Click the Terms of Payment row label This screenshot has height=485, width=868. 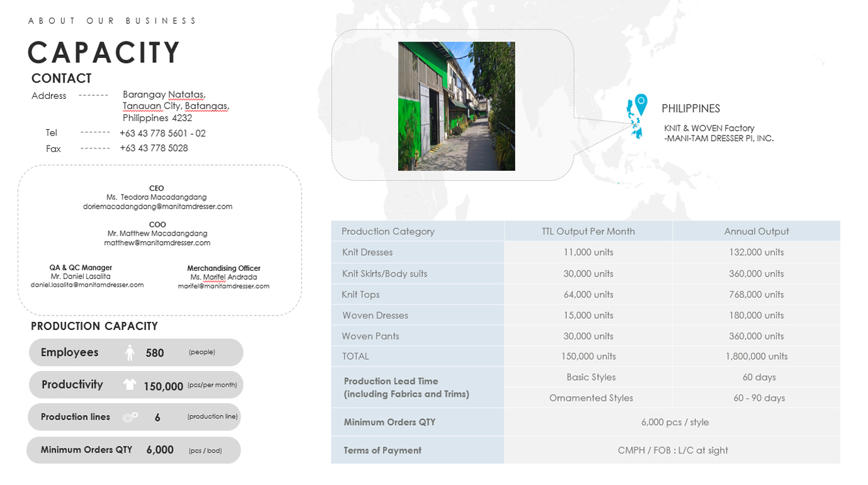pos(382,450)
